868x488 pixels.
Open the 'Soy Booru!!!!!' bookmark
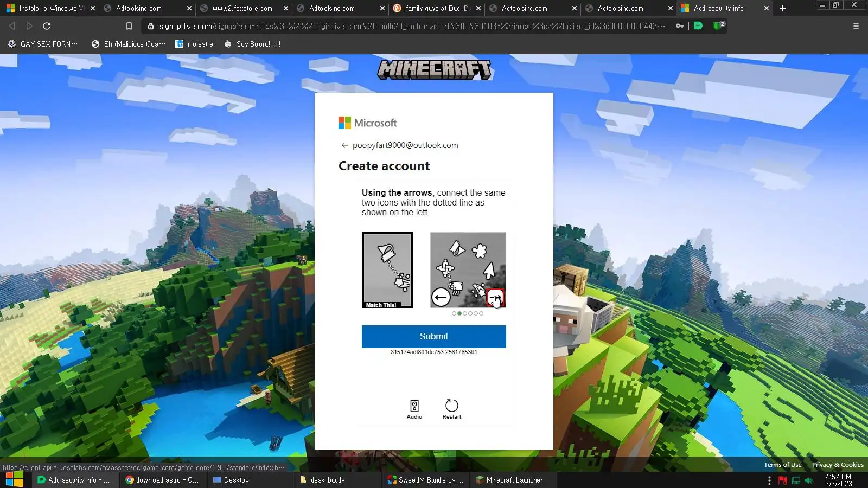[x=252, y=44]
